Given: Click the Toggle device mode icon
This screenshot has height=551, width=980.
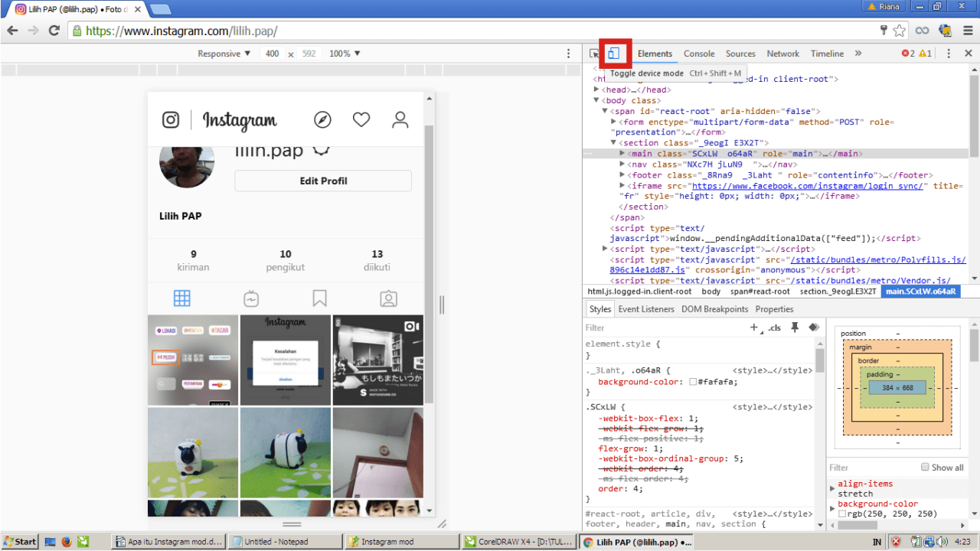Looking at the screenshot, I should click(613, 54).
